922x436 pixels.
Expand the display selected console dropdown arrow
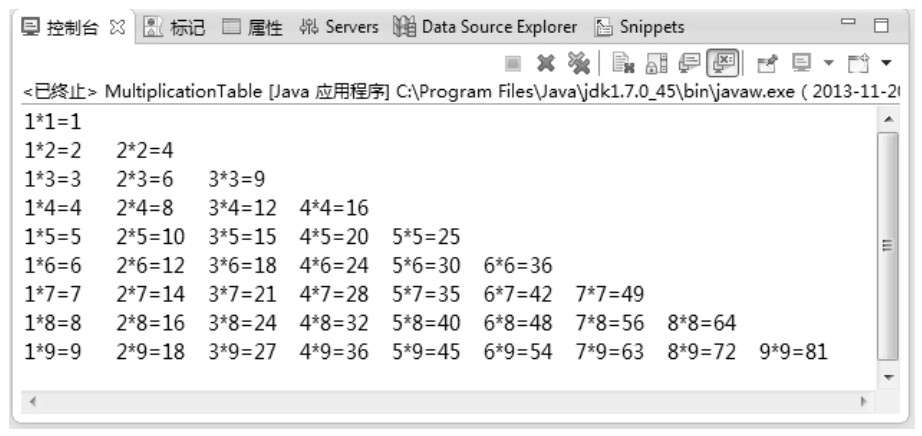pyautogui.click(x=828, y=62)
